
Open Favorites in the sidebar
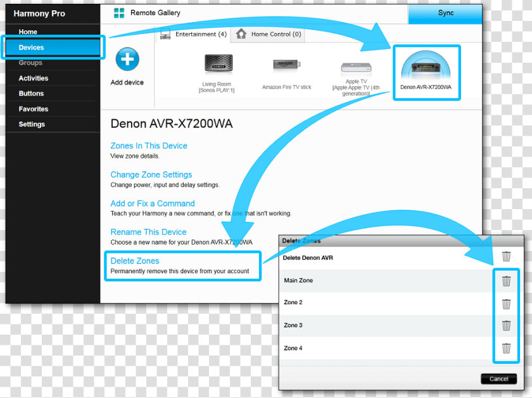point(34,109)
